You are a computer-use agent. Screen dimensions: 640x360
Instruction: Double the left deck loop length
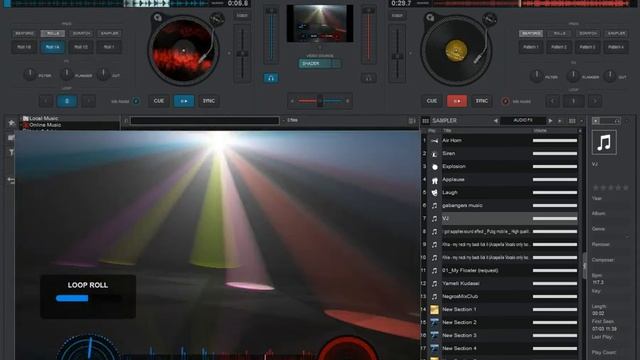[89, 101]
